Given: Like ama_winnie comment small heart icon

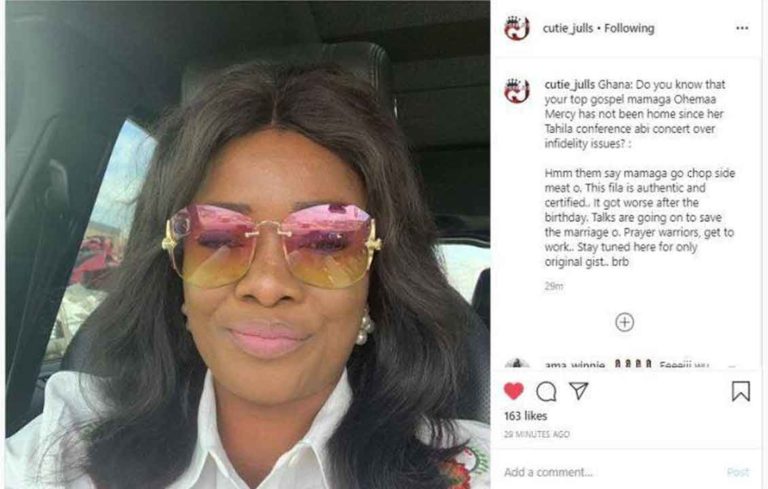Looking at the screenshot, I should pyautogui.click(x=732, y=366).
